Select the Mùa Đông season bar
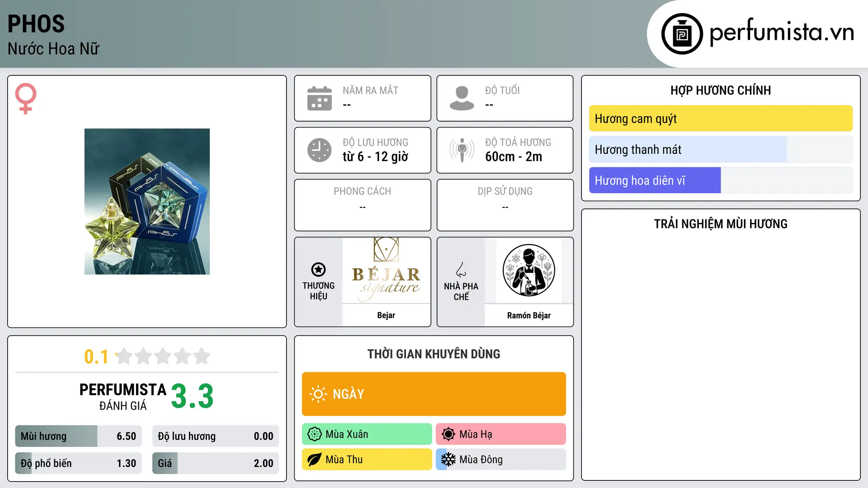This screenshot has height=488, width=868. coord(501,460)
